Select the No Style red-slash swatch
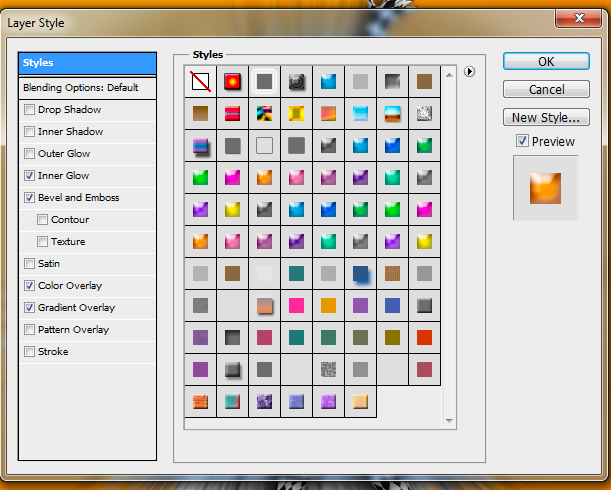Screen dimensions: 611x490 pyautogui.click(x=201, y=81)
